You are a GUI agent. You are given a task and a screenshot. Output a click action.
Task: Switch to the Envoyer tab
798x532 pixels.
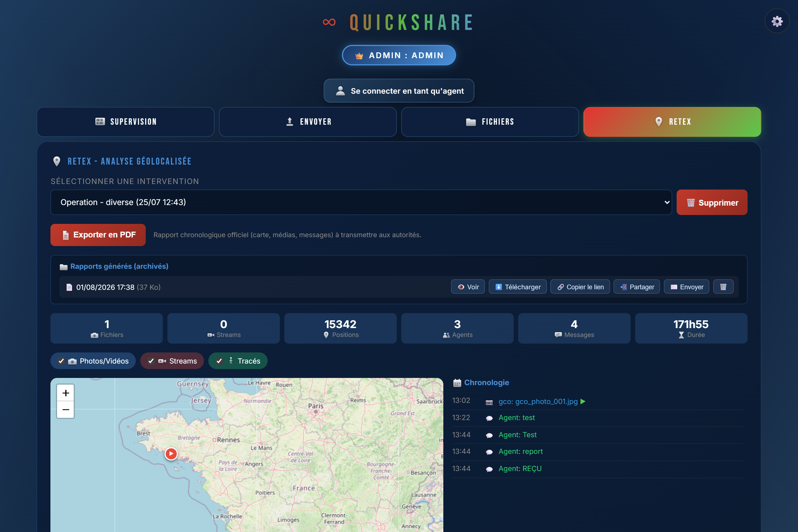(308, 122)
